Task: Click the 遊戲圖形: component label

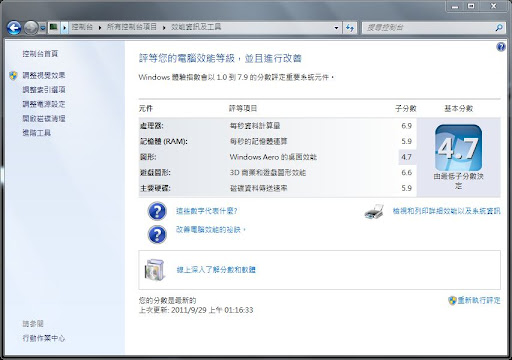Action: (x=155, y=173)
